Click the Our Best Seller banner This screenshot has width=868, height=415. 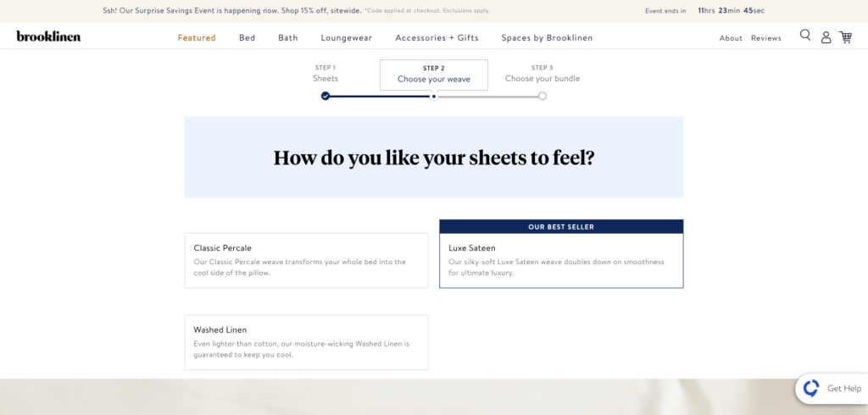click(x=561, y=227)
